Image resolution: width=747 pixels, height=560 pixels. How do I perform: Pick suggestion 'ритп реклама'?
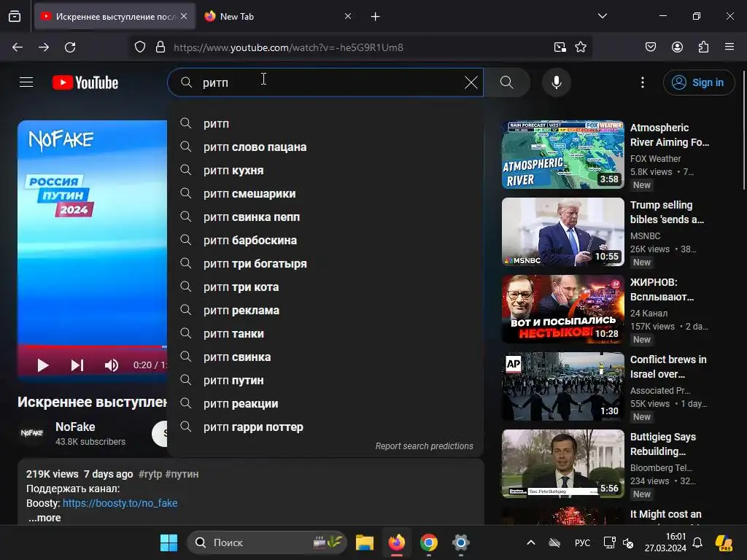(325, 310)
